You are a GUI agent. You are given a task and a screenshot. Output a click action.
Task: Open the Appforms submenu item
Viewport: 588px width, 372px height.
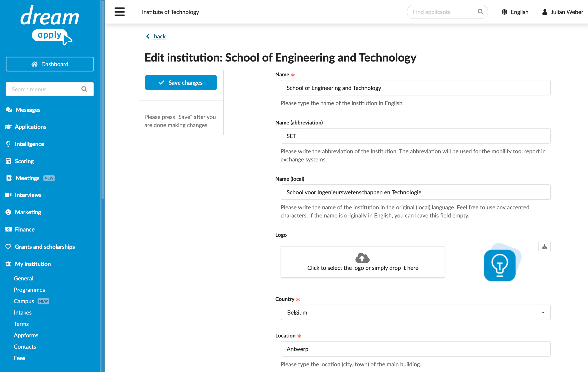tap(26, 335)
